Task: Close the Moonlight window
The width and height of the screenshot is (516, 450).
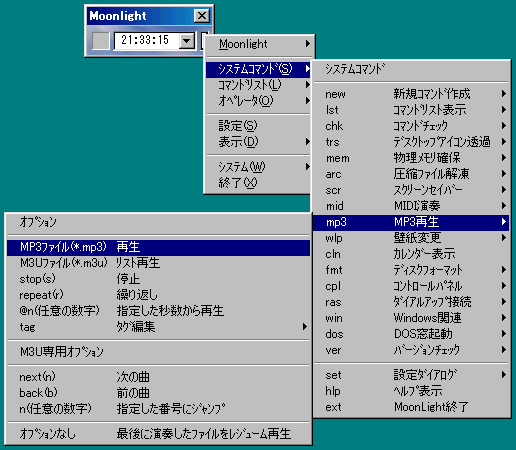Action: pos(202,16)
